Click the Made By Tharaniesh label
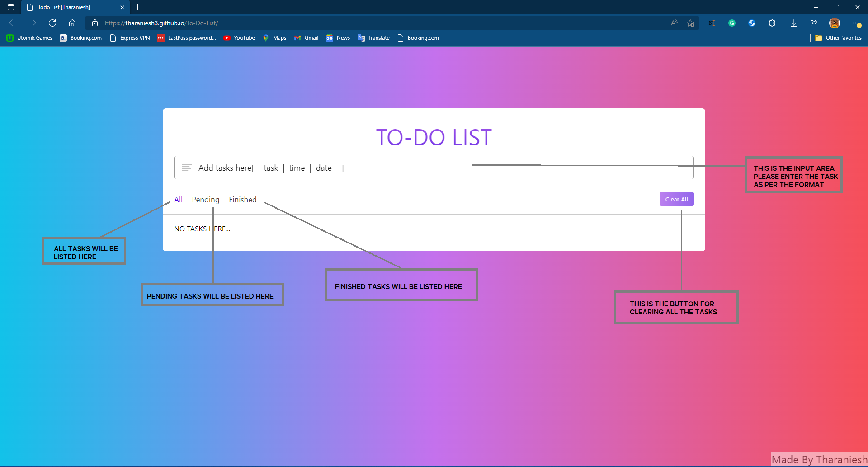This screenshot has height=467, width=868. tap(819, 460)
